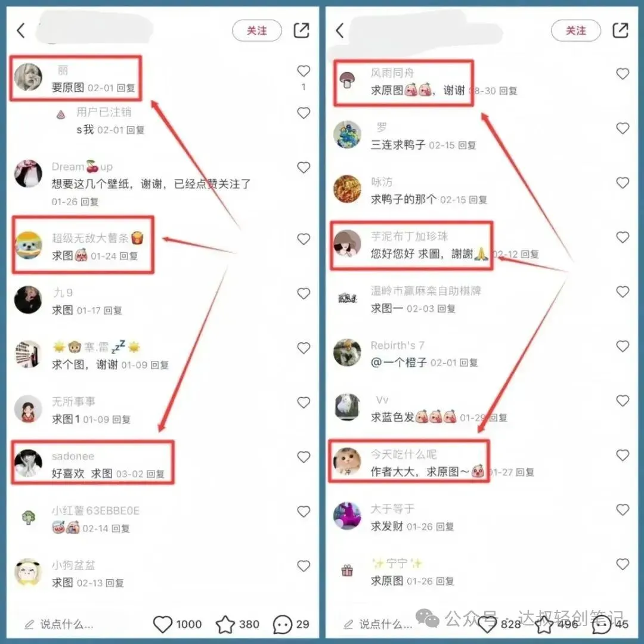Click 回复 on 小狗盆盆's comment
This screenshot has height=644, width=644.
pos(114,583)
